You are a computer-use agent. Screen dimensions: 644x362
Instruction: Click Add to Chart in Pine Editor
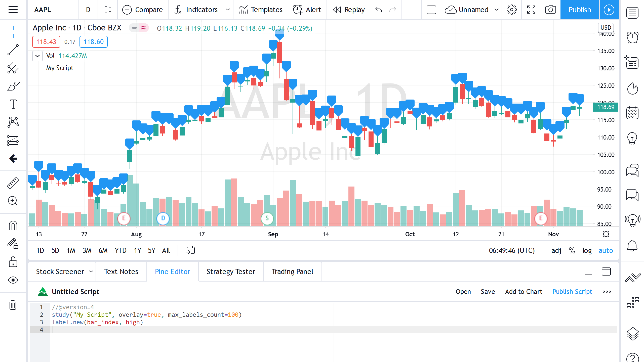524,292
